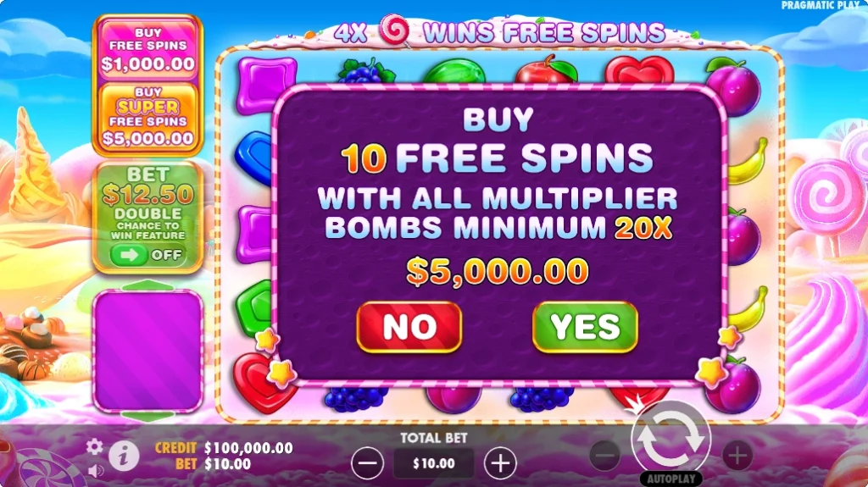Open the settings gear icon

95,446
